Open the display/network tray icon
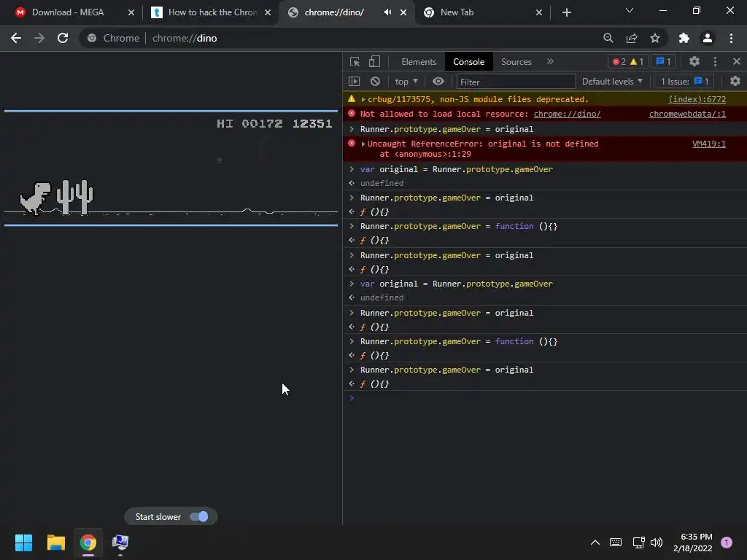This screenshot has height=560, width=747. pos(638,542)
